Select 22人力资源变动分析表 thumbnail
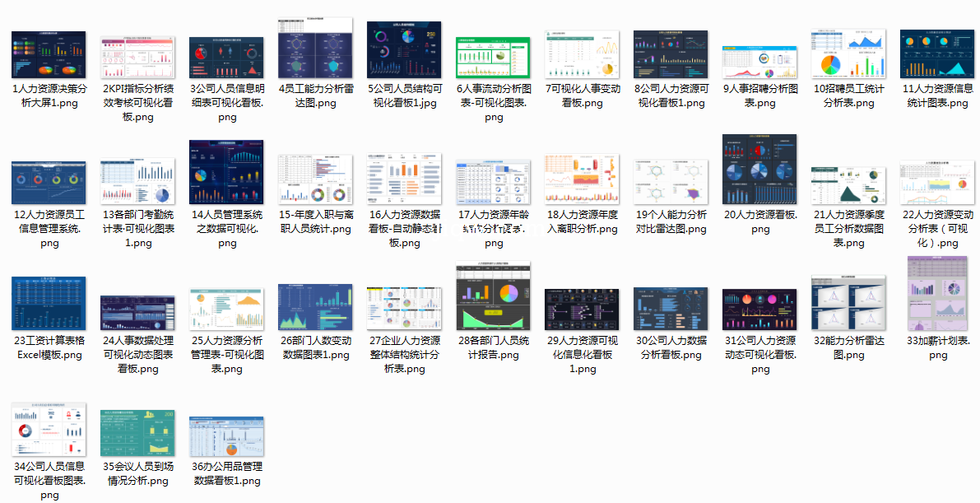980x503 pixels. (938, 182)
